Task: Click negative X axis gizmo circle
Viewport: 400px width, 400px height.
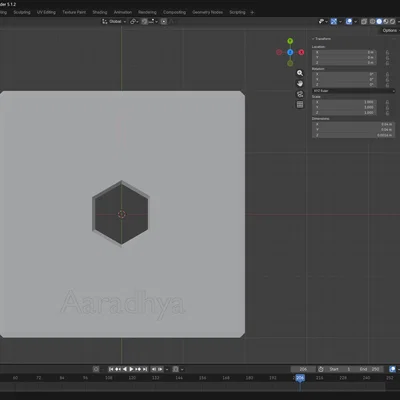Action: pyautogui.click(x=279, y=52)
